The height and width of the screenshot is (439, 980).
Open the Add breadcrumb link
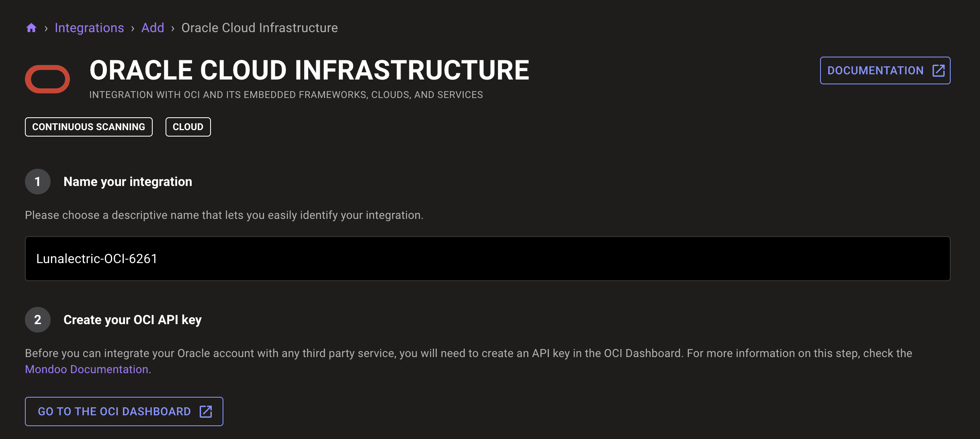153,28
